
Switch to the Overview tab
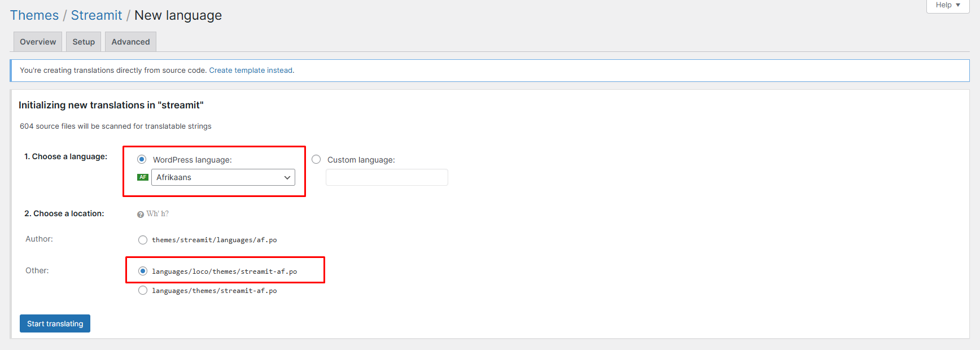click(x=38, y=42)
